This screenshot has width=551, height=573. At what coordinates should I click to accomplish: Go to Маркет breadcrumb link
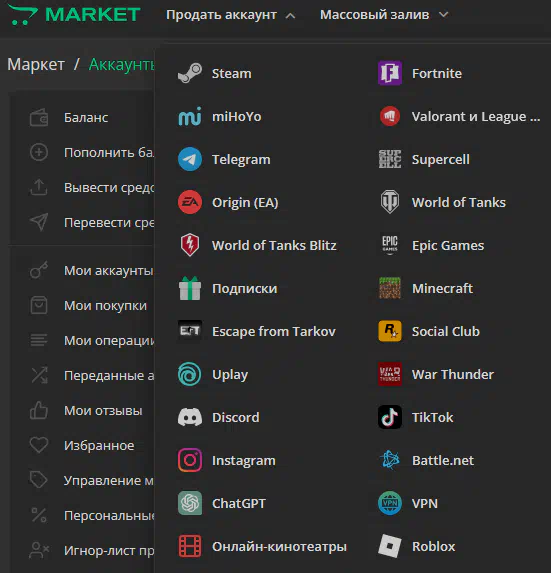click(36, 64)
